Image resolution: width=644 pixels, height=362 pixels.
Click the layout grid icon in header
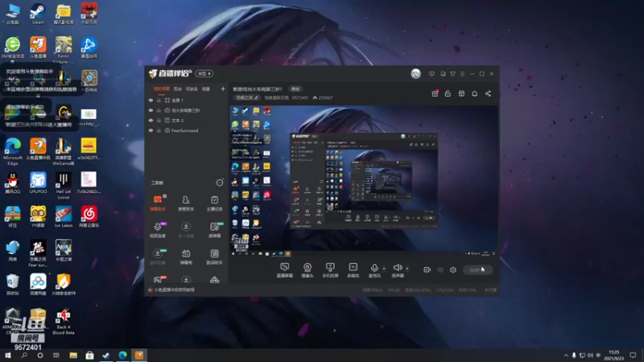(461, 93)
